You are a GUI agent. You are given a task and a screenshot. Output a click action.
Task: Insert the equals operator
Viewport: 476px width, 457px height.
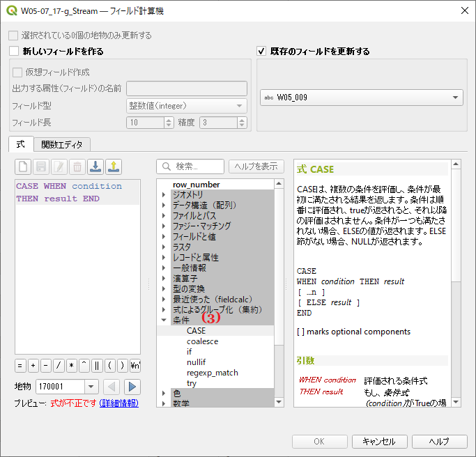point(21,366)
